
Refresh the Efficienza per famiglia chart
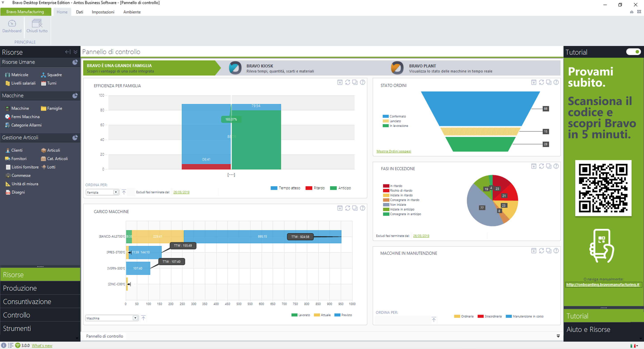(347, 82)
